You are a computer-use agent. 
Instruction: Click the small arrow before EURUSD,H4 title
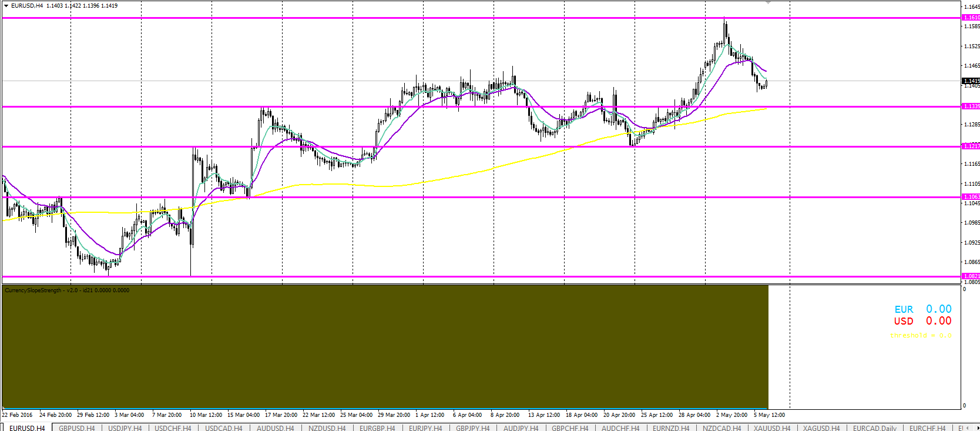coord(6,6)
